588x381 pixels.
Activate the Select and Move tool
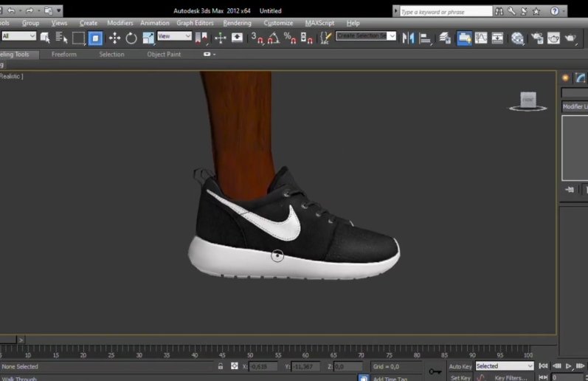point(114,38)
